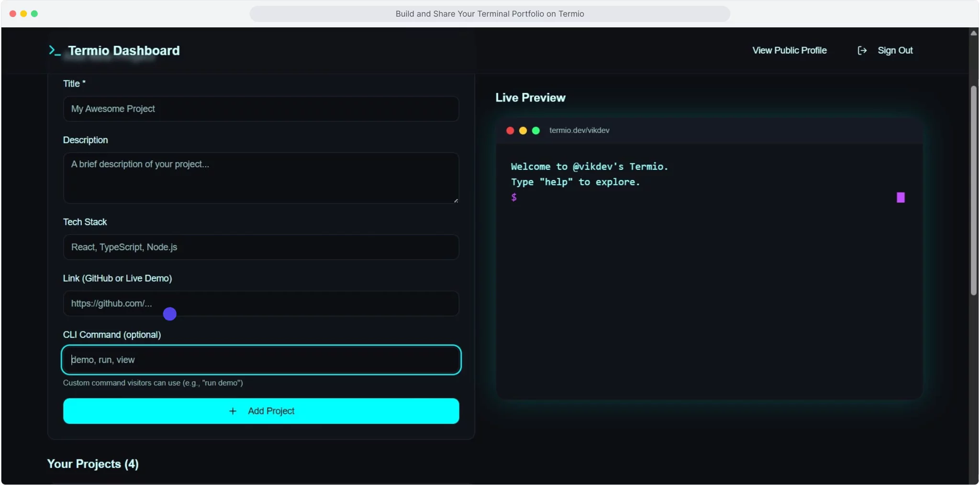Click the red dot in the preview terminal
Image resolution: width=980 pixels, height=485 pixels.
(510, 130)
